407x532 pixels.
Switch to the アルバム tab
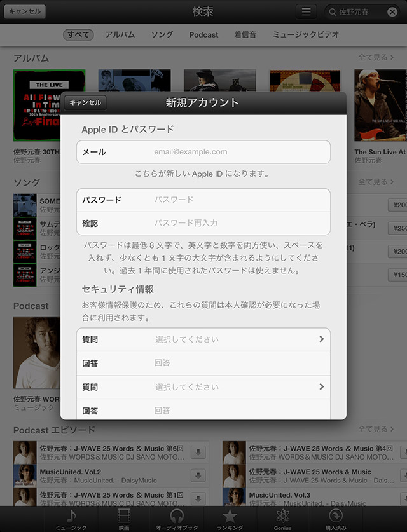tap(120, 34)
